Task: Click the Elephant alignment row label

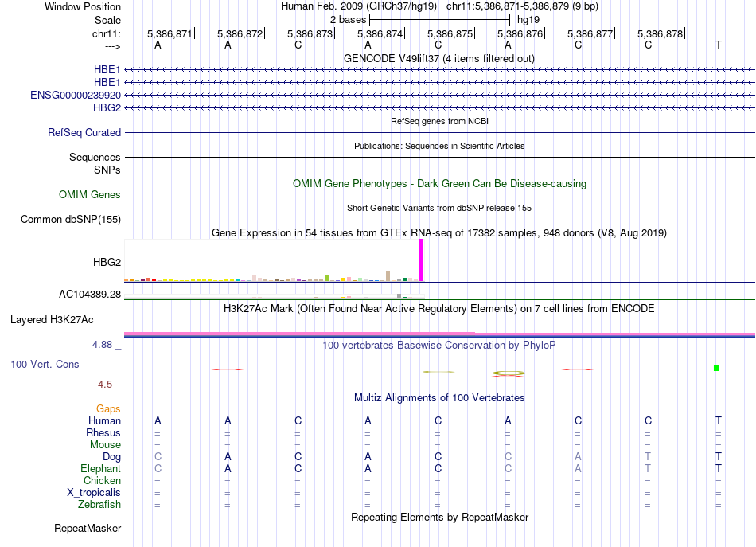Action: pos(101,468)
